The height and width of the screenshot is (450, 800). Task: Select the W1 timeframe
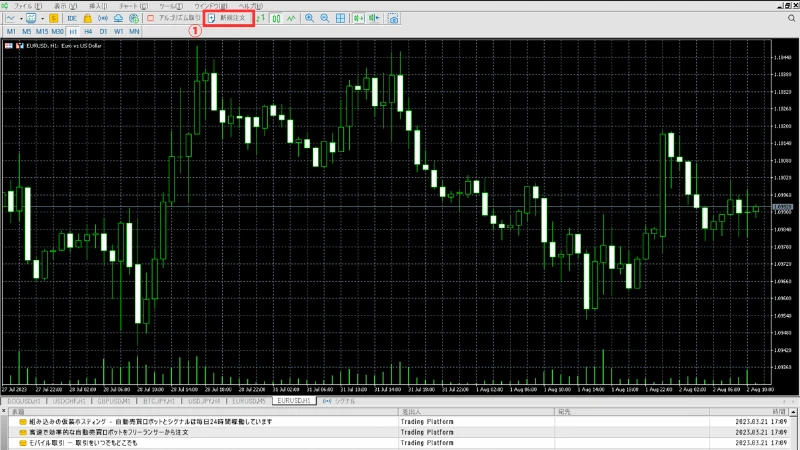coord(119,32)
